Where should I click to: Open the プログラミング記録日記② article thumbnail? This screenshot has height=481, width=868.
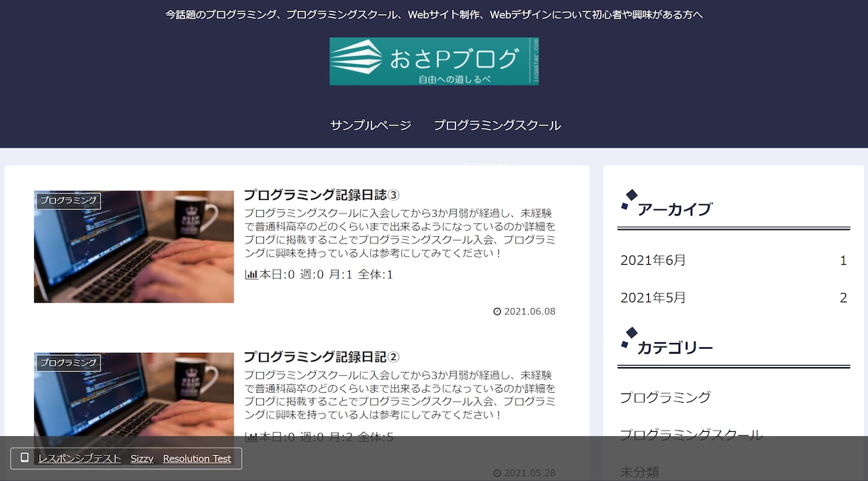pyautogui.click(x=134, y=409)
